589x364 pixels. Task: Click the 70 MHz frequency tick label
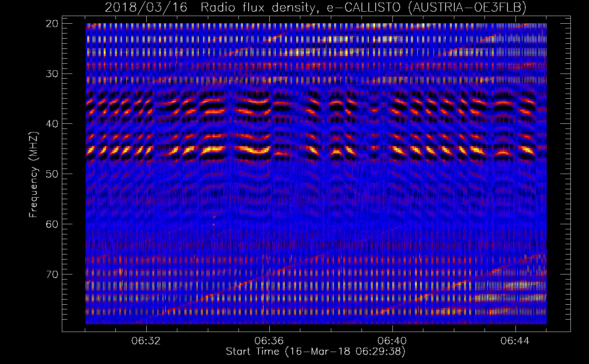pos(52,274)
